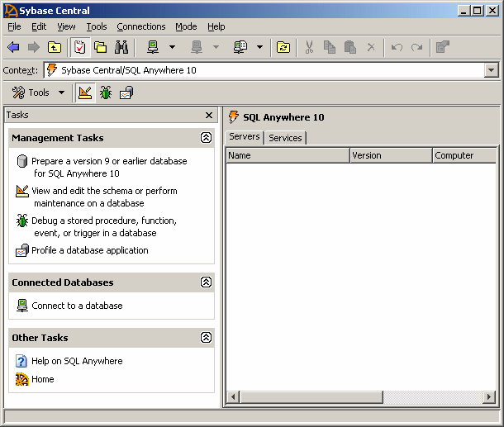This screenshot has width=504, height=427.
Task: Click the Paste toolbar icon
Action: [350, 47]
